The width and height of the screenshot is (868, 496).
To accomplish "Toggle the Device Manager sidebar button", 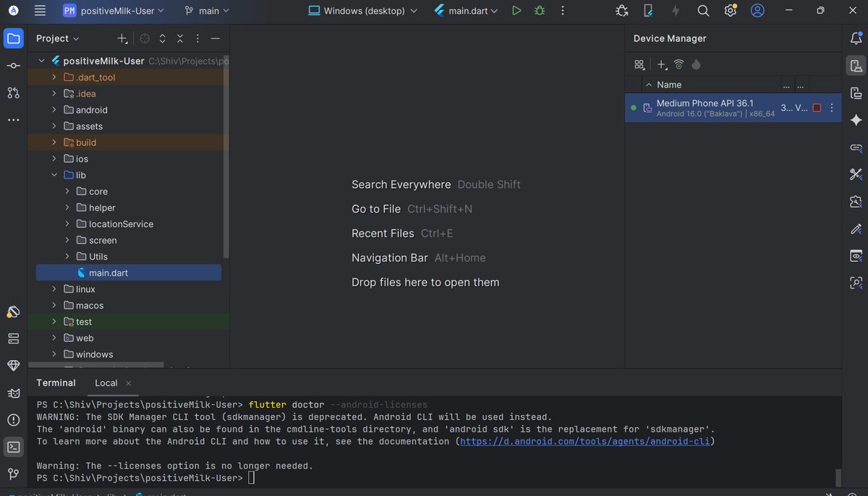I will [x=856, y=66].
